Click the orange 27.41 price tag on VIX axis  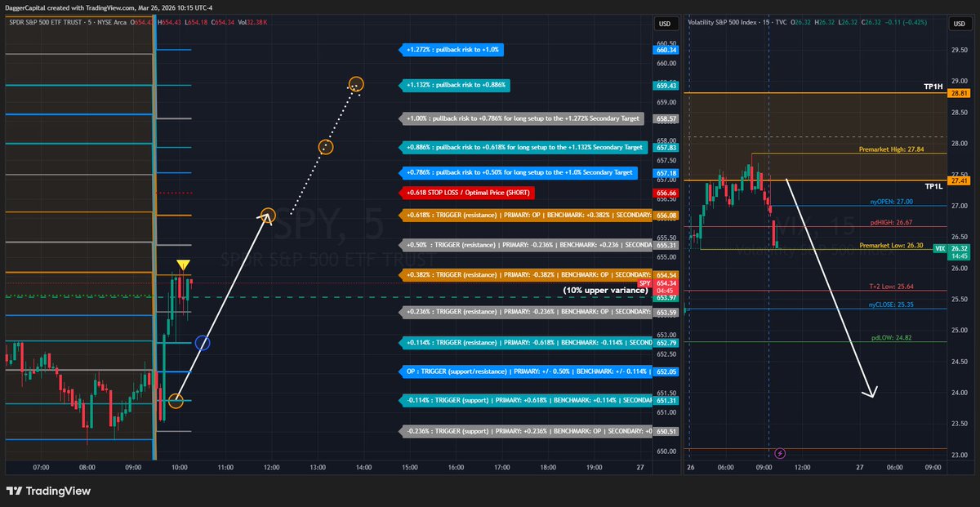tap(959, 180)
